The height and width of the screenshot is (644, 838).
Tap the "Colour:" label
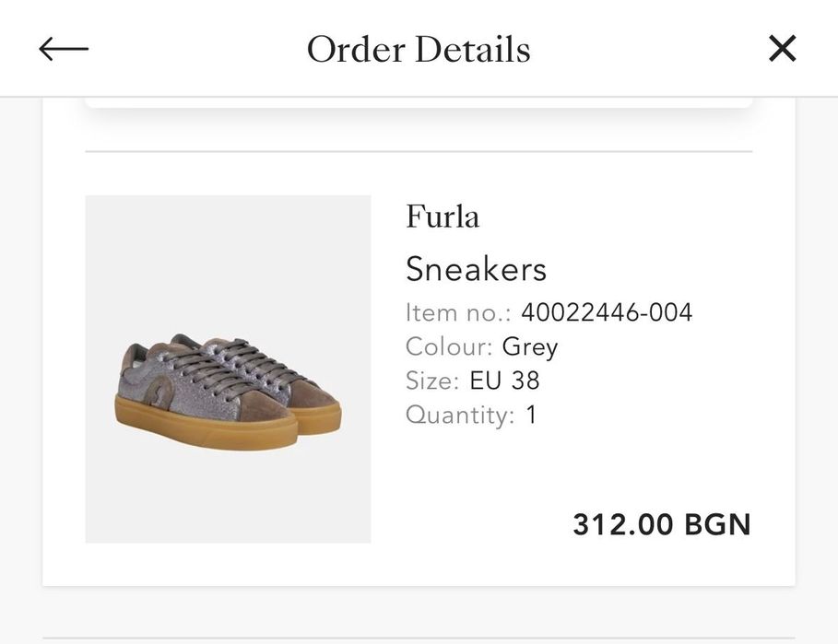[449, 347]
